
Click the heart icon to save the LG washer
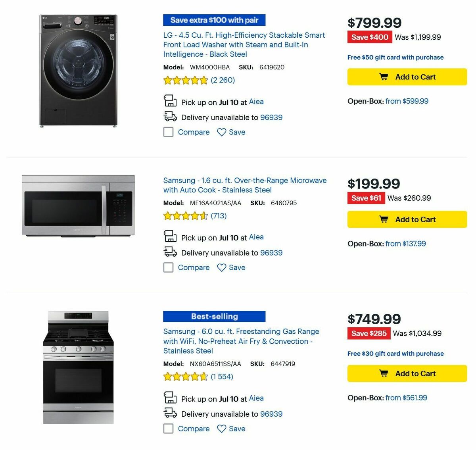222,132
